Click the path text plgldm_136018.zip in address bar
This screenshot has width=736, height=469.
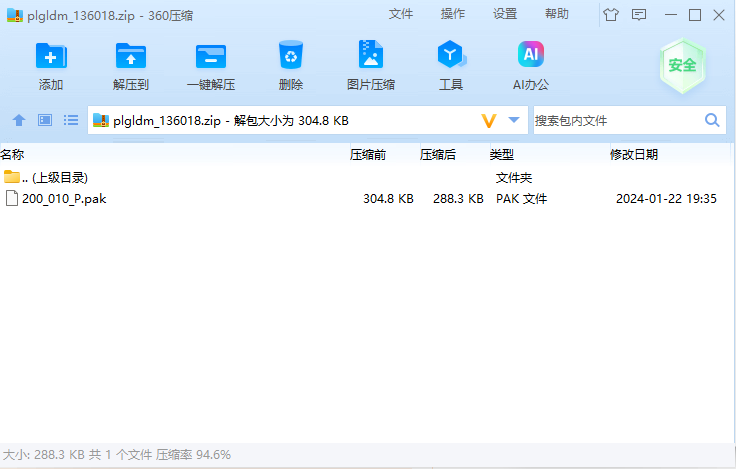click(167, 121)
